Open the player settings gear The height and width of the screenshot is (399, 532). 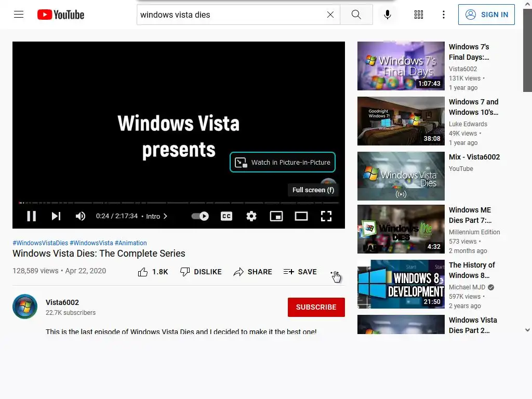[251, 216]
